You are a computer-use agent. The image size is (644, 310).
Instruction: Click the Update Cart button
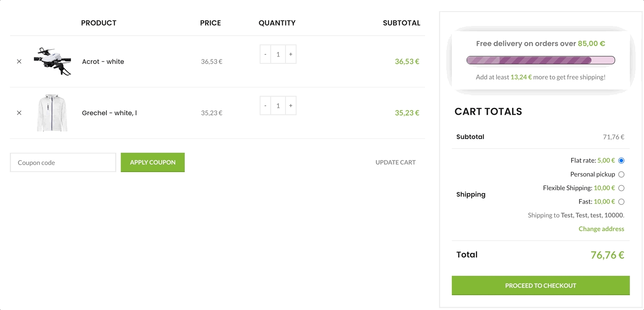(x=395, y=162)
